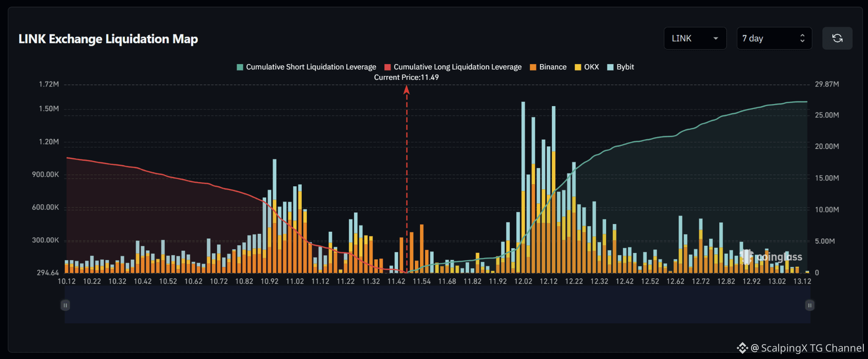Screen dimensions: 868x359
Task: Click the 13.12 x-axis price label
Action: click(x=802, y=281)
